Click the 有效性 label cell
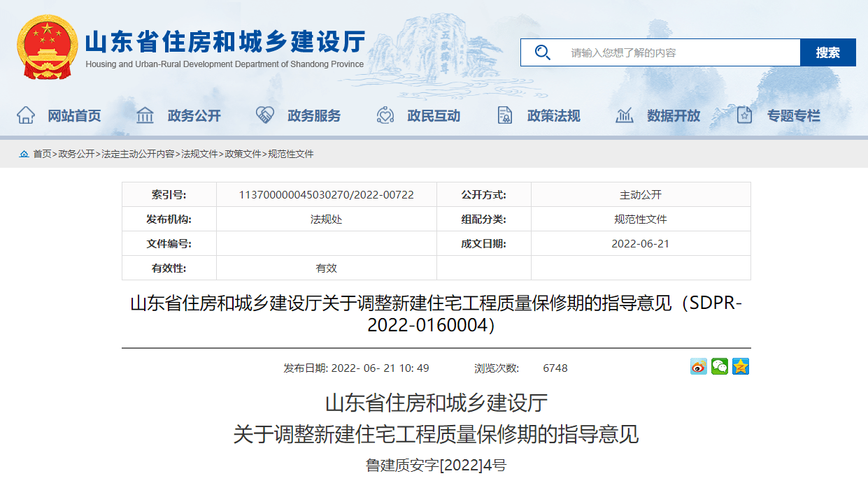 click(169, 268)
